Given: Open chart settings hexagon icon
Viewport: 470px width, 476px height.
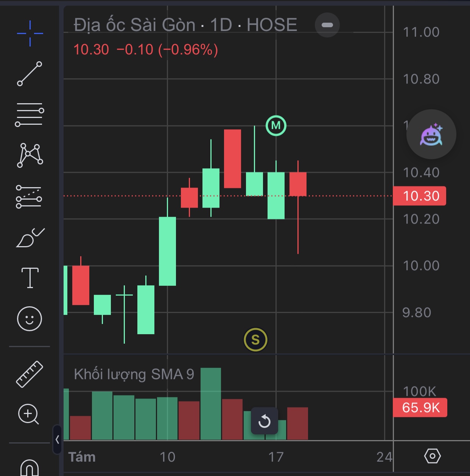Looking at the screenshot, I should 433,456.
